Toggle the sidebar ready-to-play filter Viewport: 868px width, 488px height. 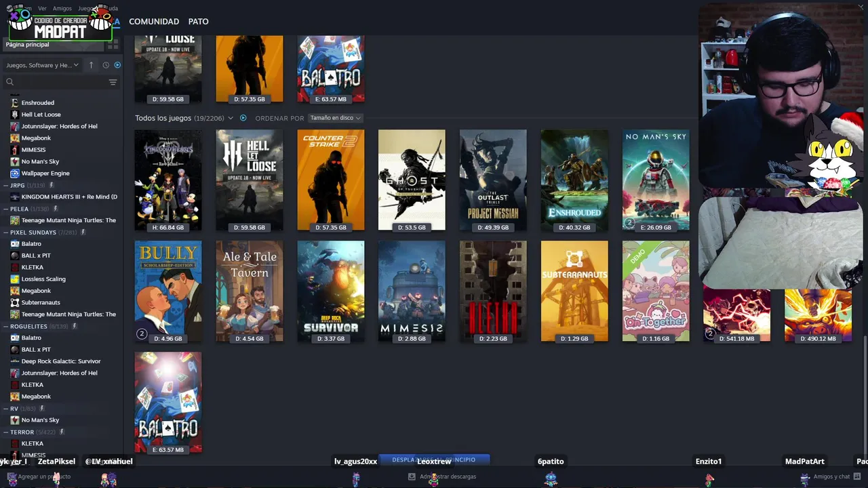(117, 65)
